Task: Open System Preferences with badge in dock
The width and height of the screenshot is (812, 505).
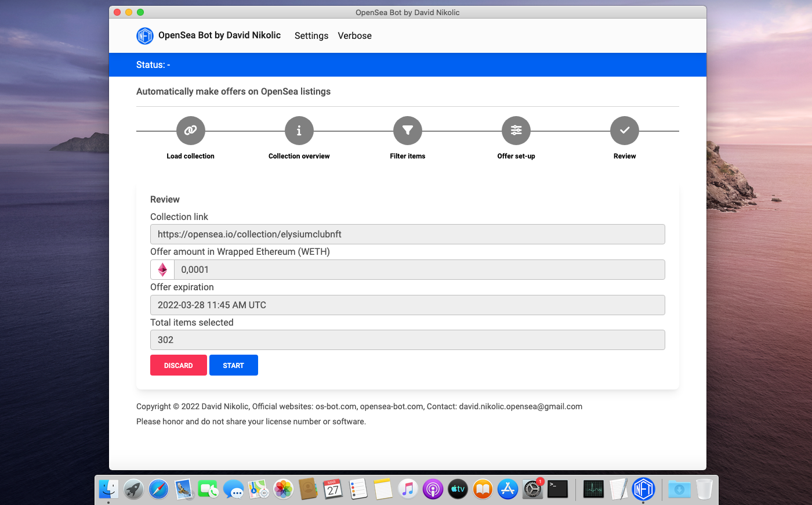Action: tap(532, 489)
